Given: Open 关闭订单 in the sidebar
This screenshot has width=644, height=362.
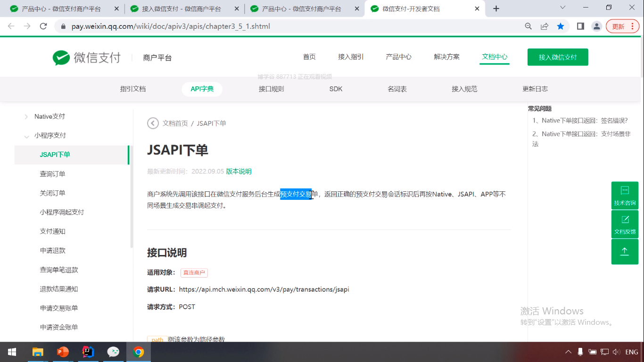Looking at the screenshot, I should point(53,193).
